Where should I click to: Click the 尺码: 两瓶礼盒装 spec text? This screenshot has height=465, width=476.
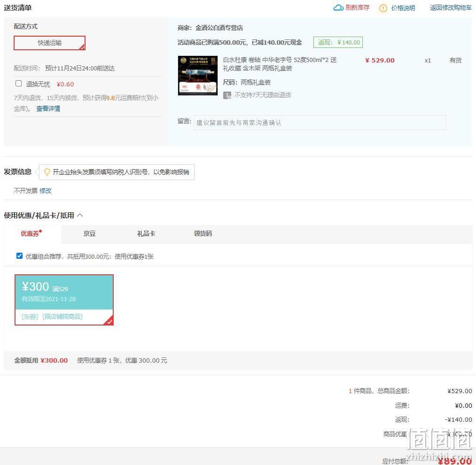(247, 82)
